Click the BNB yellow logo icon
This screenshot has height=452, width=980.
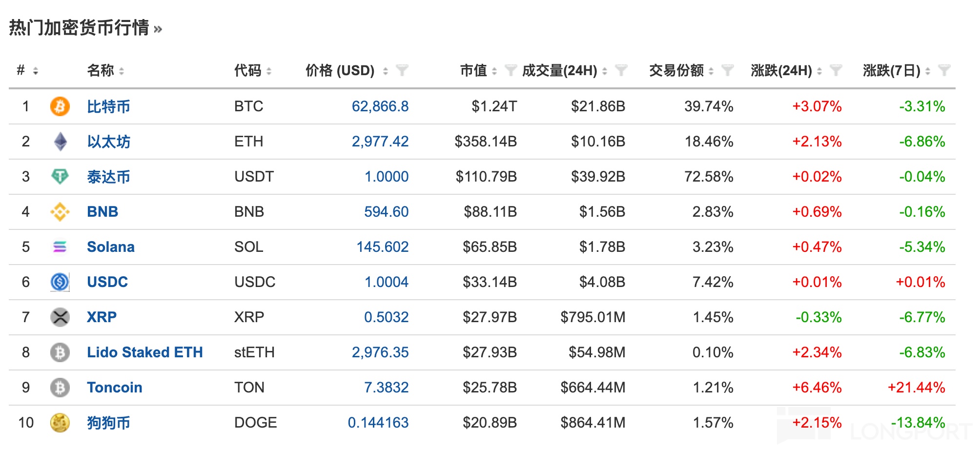click(60, 212)
